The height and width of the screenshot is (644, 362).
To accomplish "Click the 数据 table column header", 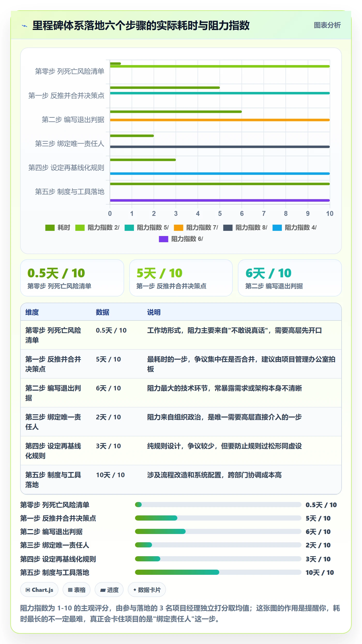I will [103, 312].
